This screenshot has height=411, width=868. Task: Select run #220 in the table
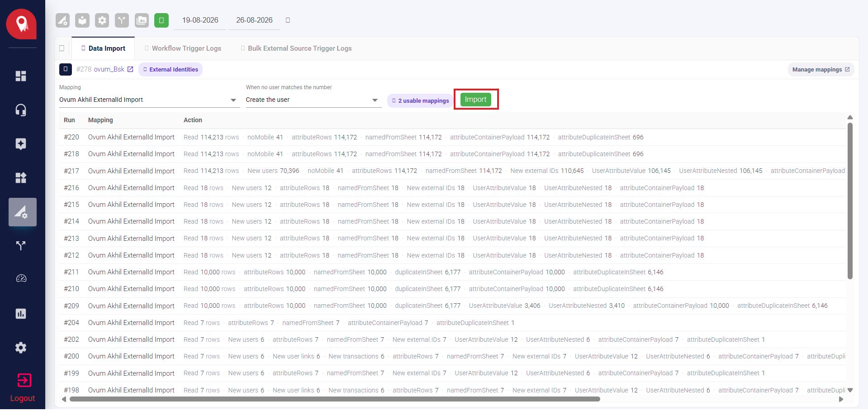(452, 137)
